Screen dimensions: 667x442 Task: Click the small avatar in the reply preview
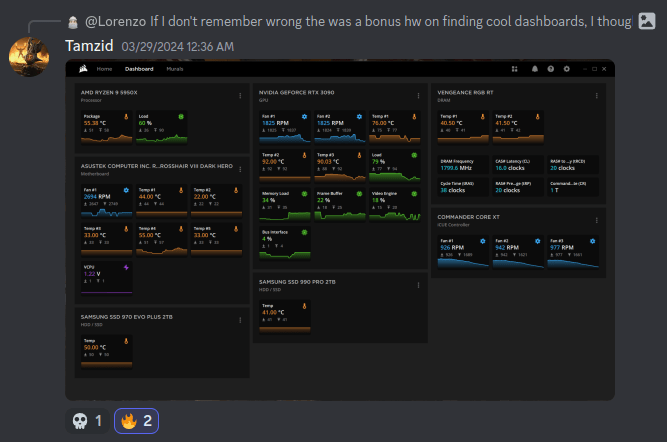click(73, 22)
